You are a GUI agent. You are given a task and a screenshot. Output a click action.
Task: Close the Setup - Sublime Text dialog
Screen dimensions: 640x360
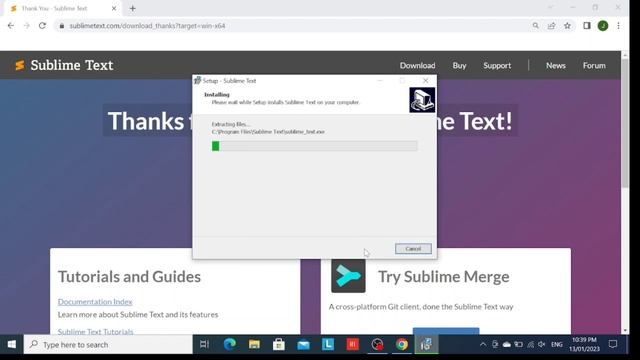(426, 81)
